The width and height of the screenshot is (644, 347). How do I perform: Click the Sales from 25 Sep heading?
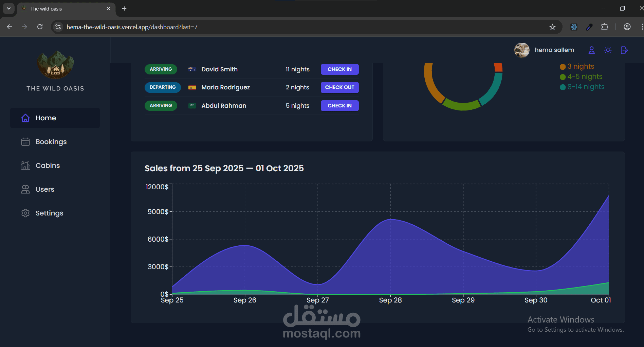click(x=224, y=168)
